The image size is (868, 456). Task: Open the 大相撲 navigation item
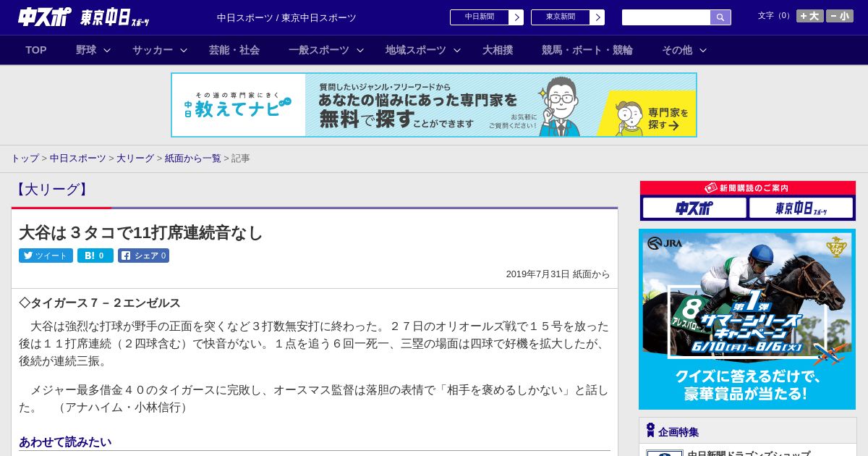498,50
